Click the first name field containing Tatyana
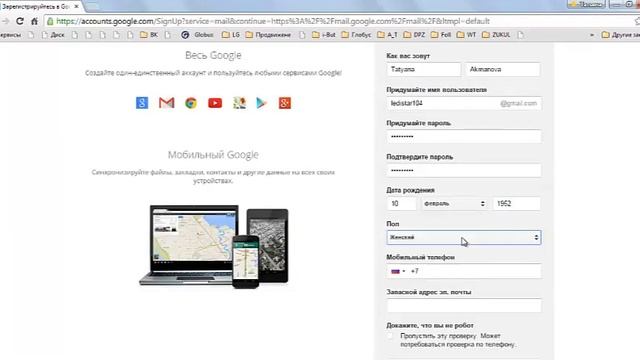The image size is (640, 360). coord(424,69)
